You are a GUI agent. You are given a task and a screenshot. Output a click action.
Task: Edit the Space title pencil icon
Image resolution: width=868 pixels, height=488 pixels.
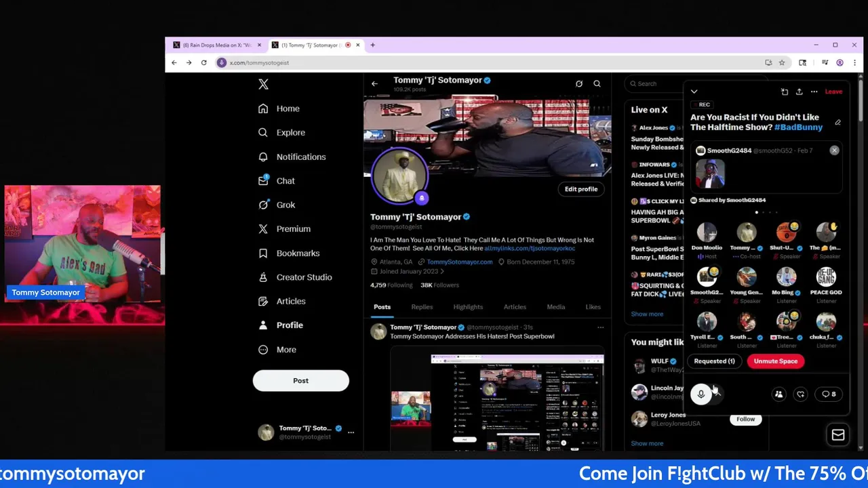coord(837,123)
